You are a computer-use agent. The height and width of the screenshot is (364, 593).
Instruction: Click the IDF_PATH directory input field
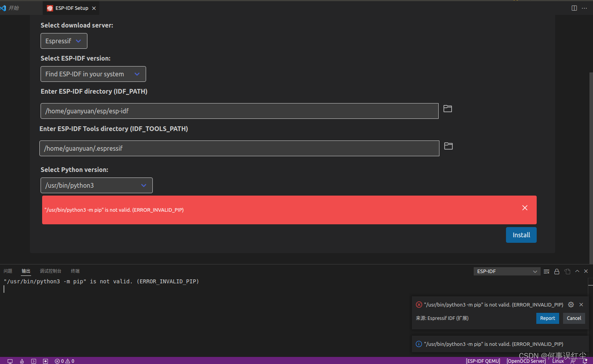point(239,111)
